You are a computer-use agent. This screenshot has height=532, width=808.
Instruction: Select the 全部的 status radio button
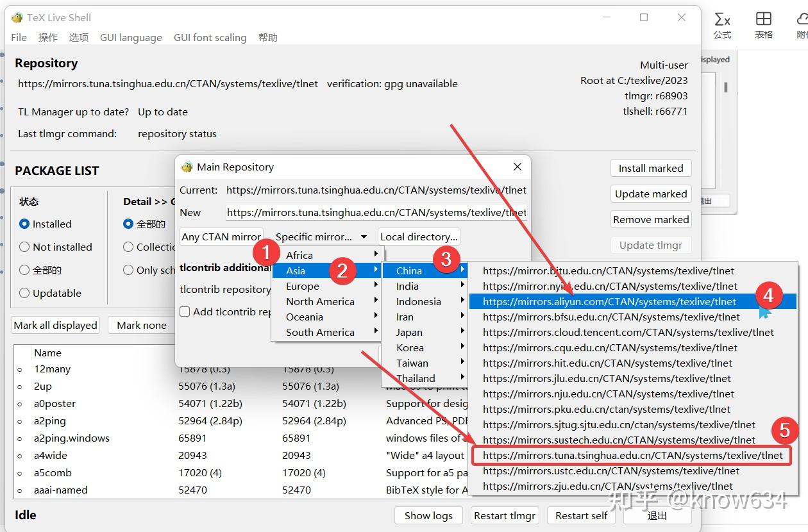click(40, 270)
